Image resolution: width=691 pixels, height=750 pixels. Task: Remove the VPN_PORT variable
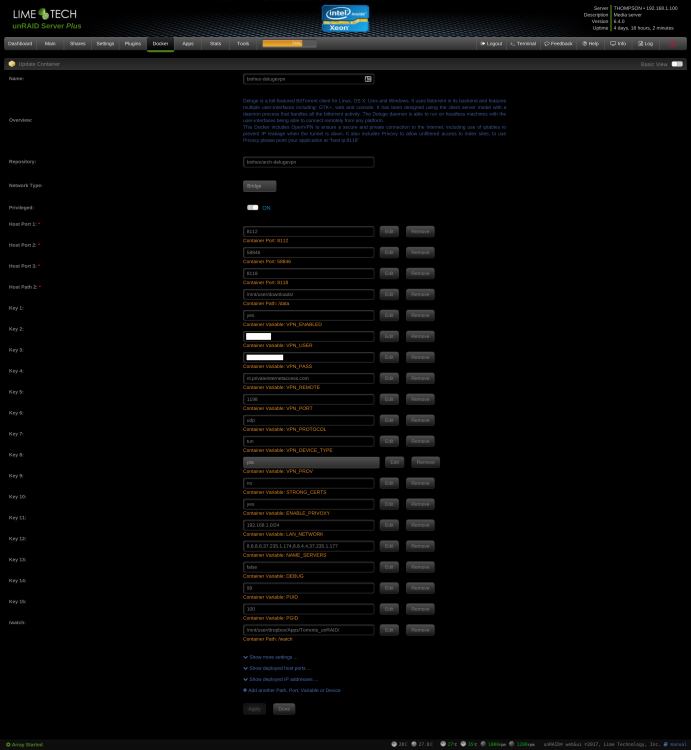click(x=420, y=399)
